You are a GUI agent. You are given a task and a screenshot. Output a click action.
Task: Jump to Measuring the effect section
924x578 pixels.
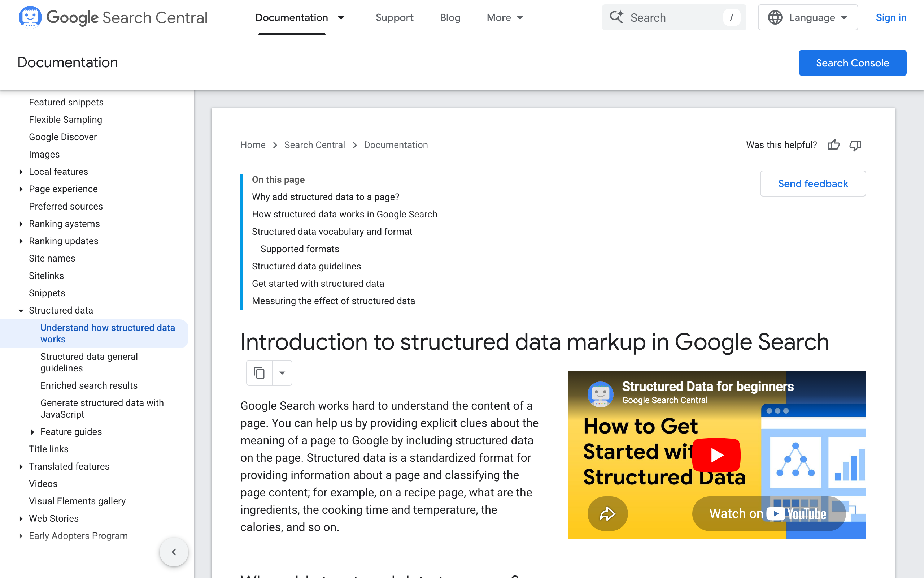point(334,301)
